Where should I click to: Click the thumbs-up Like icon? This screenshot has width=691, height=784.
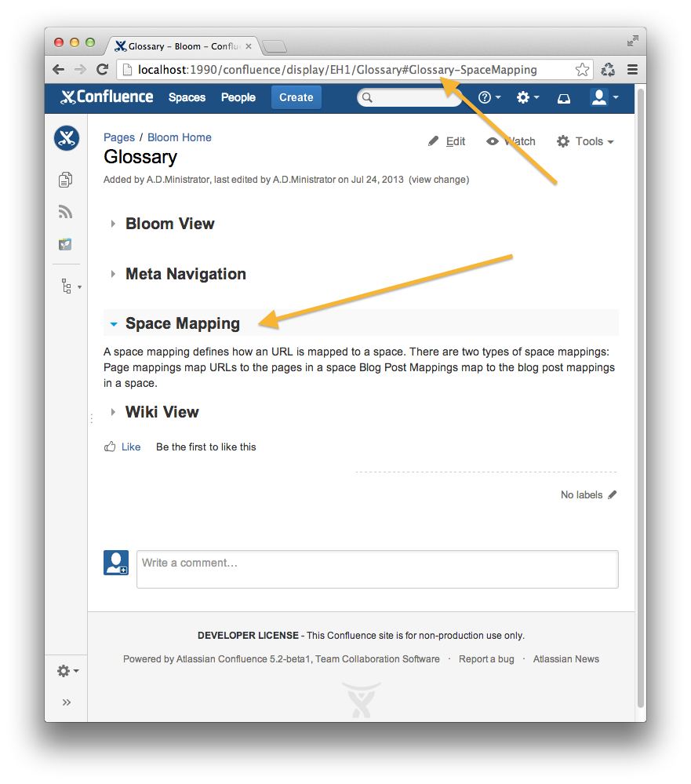[x=111, y=447]
